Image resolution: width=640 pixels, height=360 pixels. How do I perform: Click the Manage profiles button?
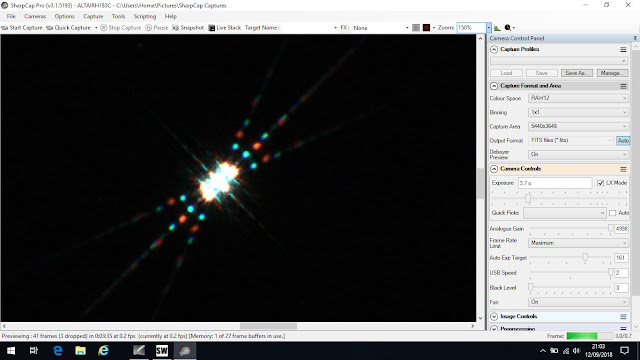(612, 73)
